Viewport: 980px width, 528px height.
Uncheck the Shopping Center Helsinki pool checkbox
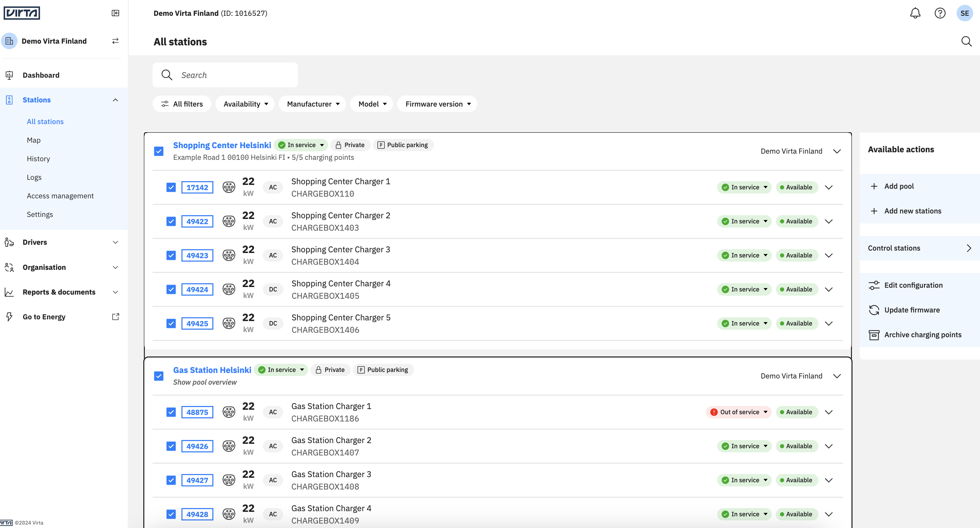point(159,151)
